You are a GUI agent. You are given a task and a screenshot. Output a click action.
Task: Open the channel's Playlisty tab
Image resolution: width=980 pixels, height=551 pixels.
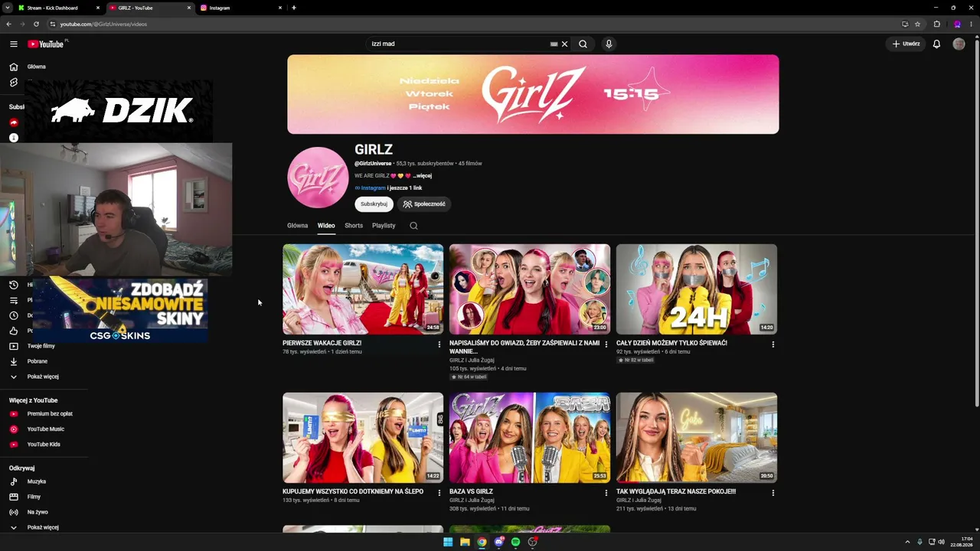tap(384, 226)
